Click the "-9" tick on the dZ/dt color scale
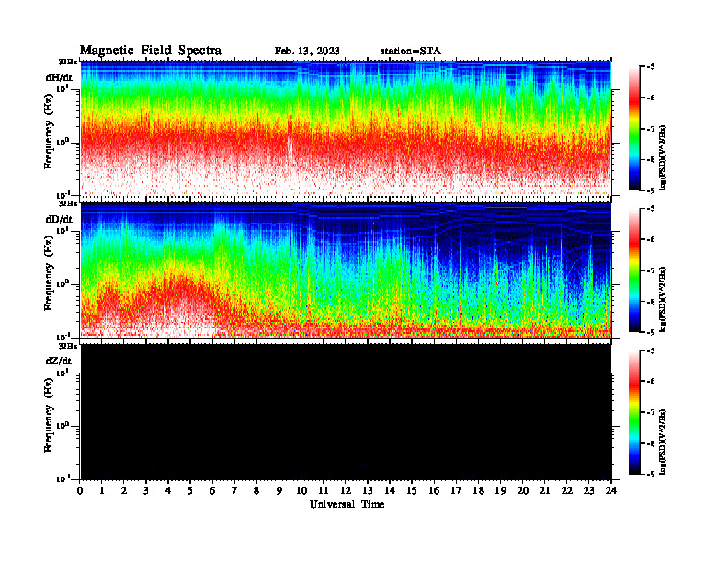This screenshot has width=728, height=563. (x=650, y=474)
